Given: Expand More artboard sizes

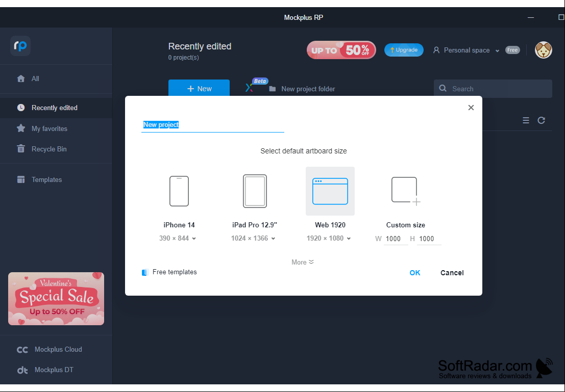Looking at the screenshot, I should tap(303, 262).
